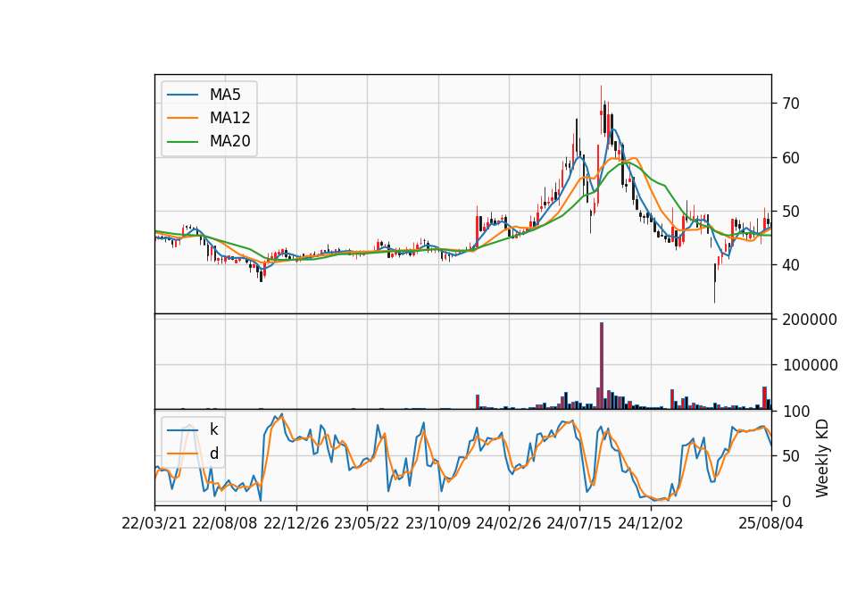Image resolution: width=857 pixels, height=616 pixels.
Task: Click the volume axis value 100000
Action: [x=810, y=364]
